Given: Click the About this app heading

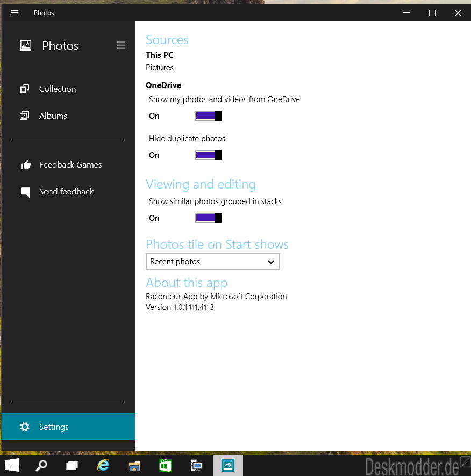Looking at the screenshot, I should [x=187, y=283].
